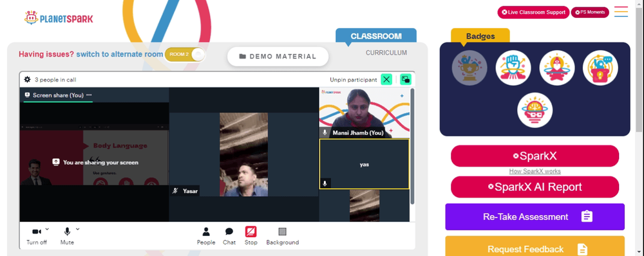Open DEMO MATERIAL folder button
644x256 pixels.
click(278, 57)
